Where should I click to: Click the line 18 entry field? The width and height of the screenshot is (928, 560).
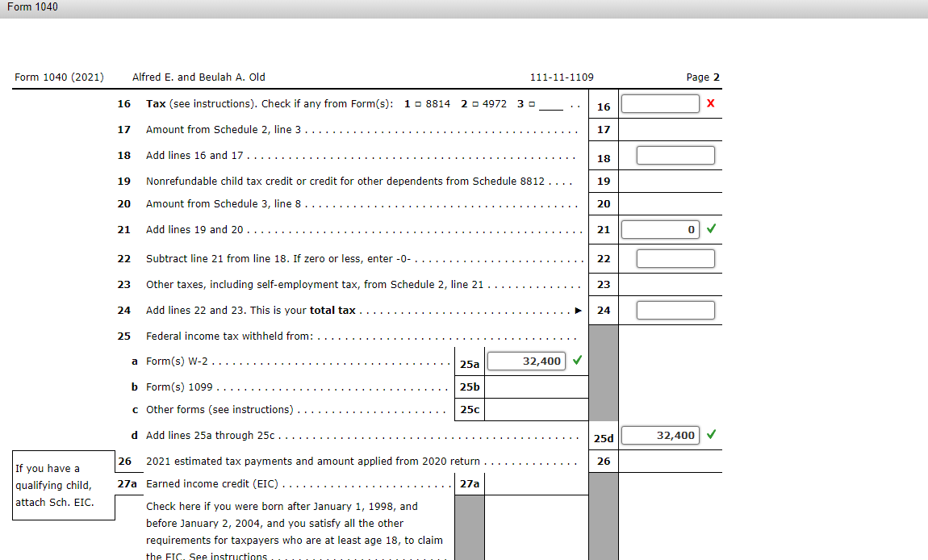[x=675, y=155]
